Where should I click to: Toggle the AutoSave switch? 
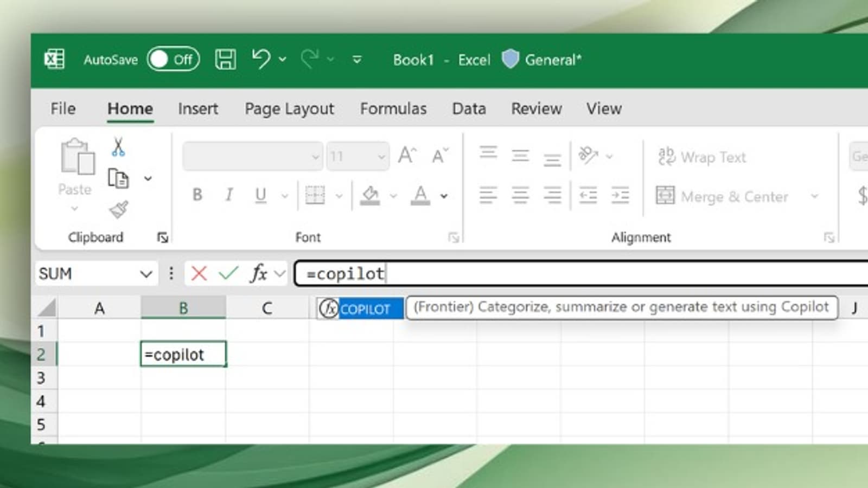174,59
